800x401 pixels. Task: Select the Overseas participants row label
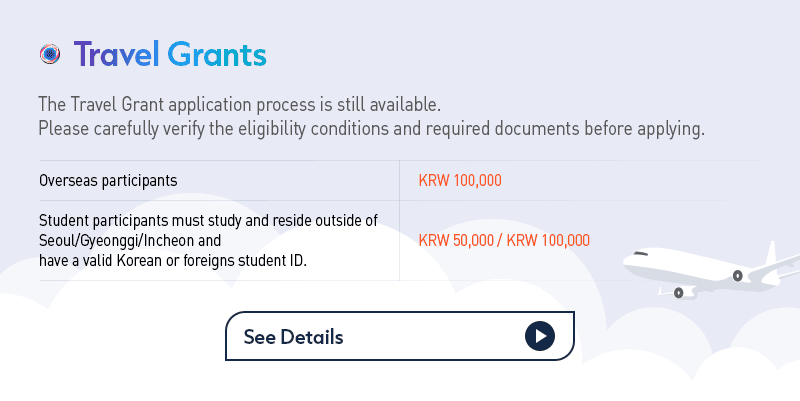click(108, 181)
